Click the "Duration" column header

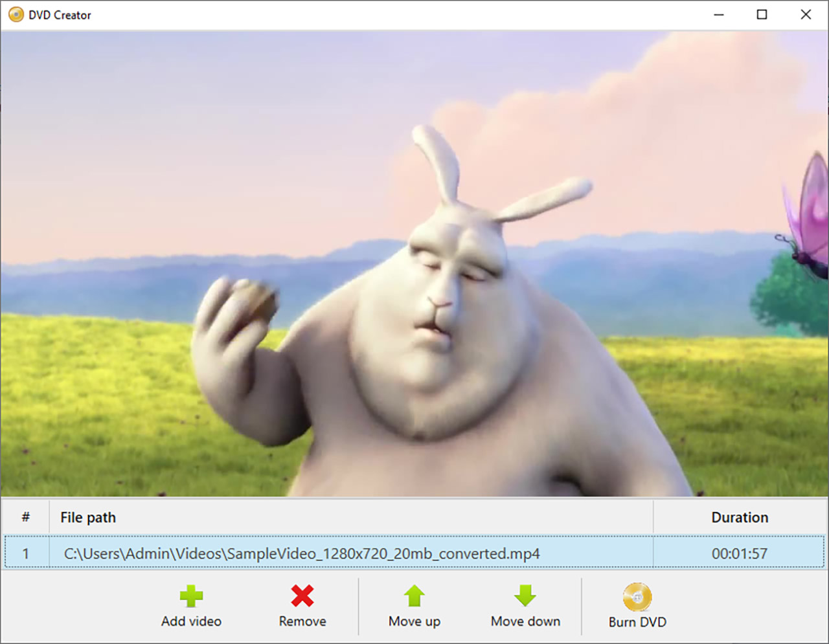(x=740, y=518)
